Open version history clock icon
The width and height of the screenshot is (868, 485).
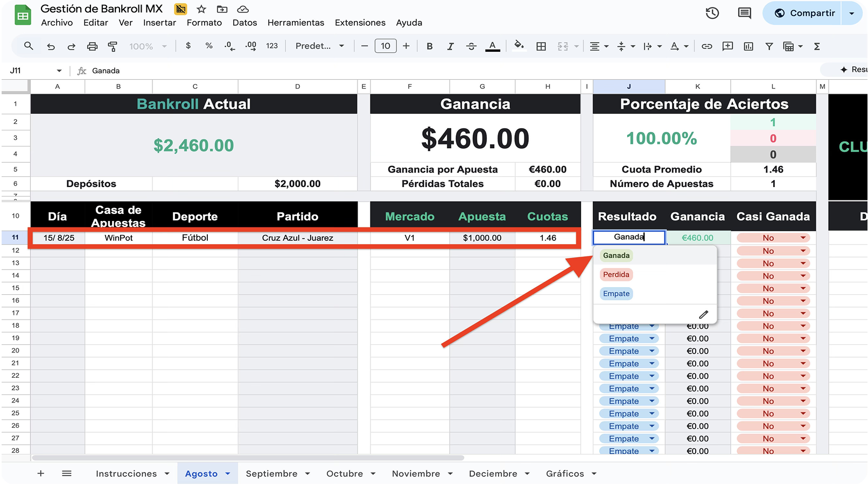tap(712, 13)
